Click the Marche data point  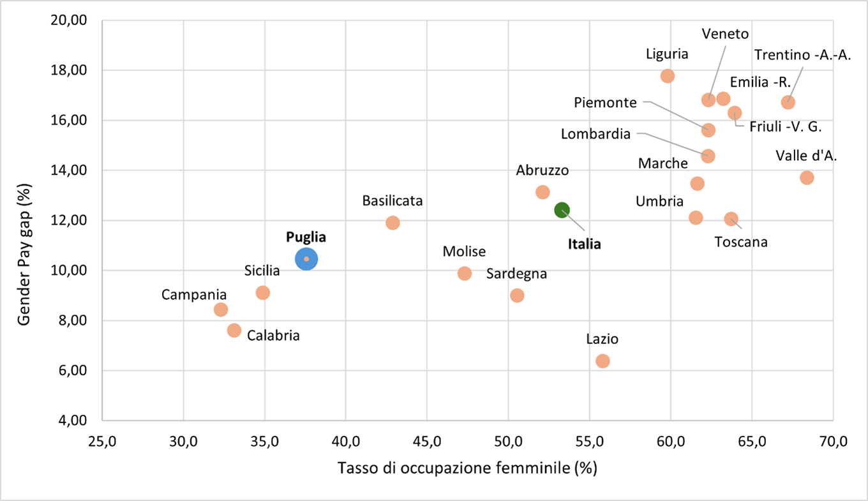point(698,184)
